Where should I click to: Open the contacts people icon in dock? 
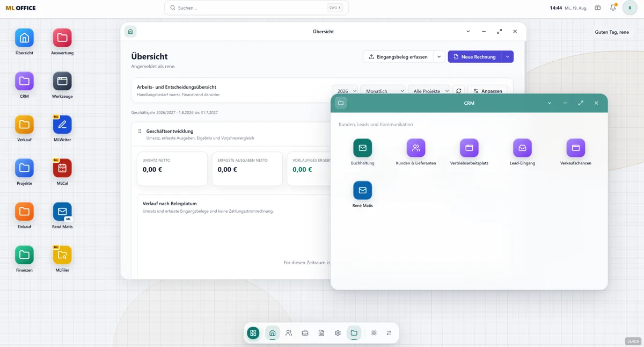(x=289, y=333)
